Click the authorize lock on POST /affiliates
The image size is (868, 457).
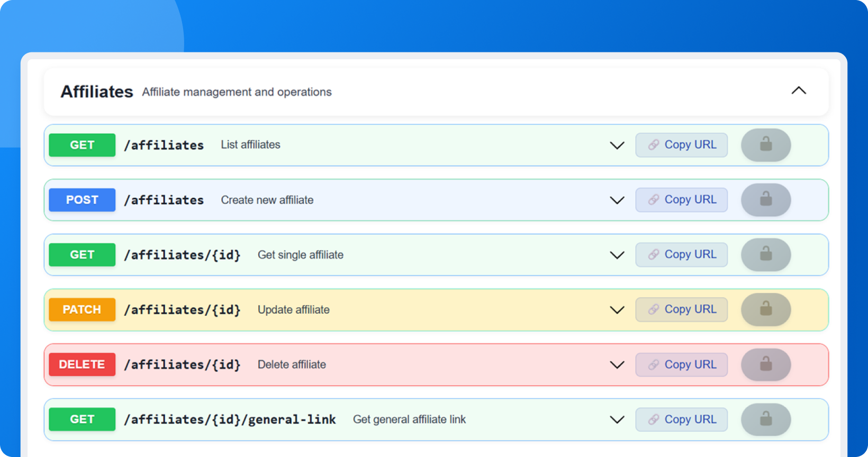tap(765, 200)
